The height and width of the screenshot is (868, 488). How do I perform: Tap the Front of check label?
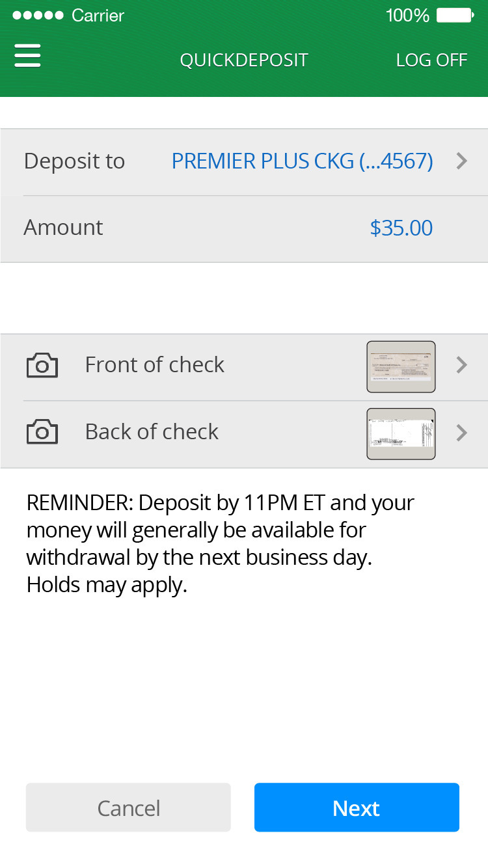pos(155,365)
